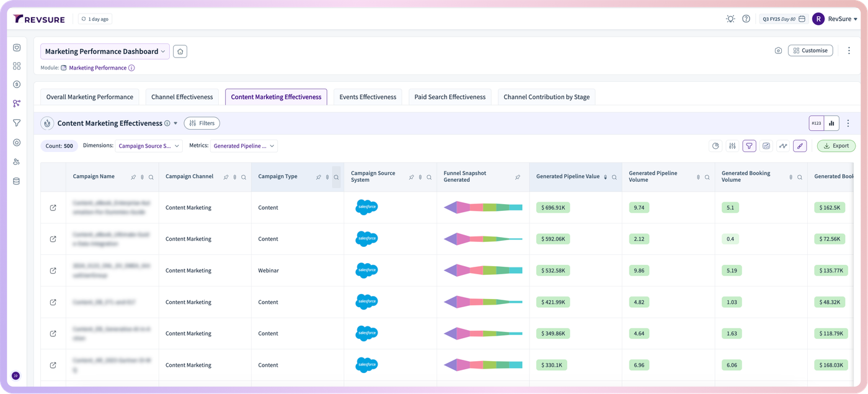Click the module info icon
Viewport: 868px width, 394px height.
click(131, 68)
